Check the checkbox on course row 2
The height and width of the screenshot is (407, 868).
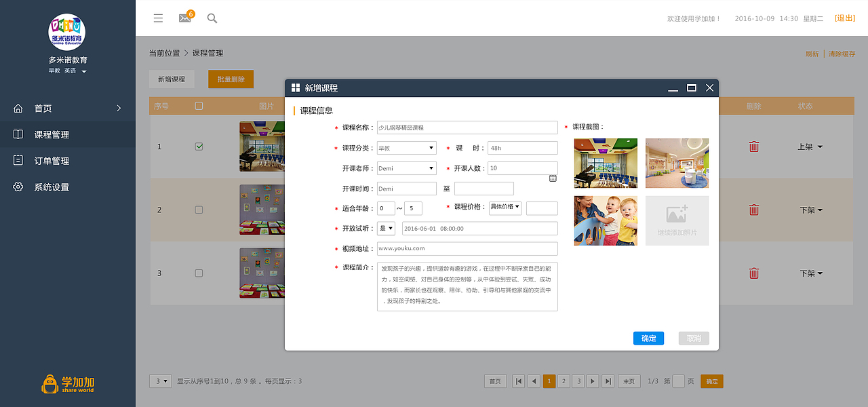199,210
